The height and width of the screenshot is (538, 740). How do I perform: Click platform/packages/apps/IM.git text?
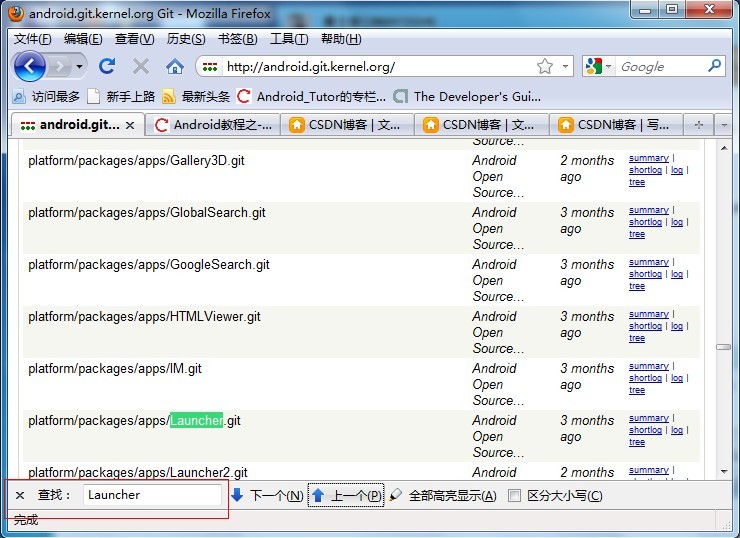tap(115, 369)
